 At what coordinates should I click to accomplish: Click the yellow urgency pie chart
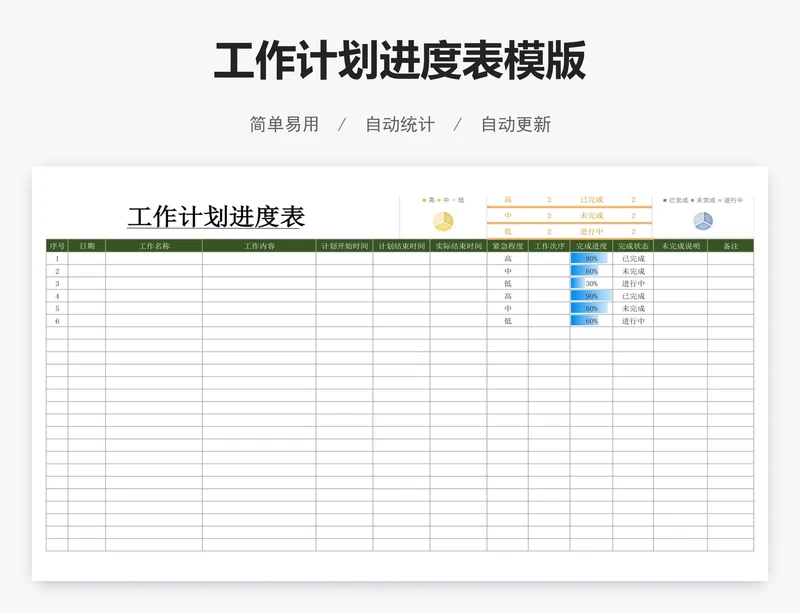pyautogui.click(x=443, y=221)
